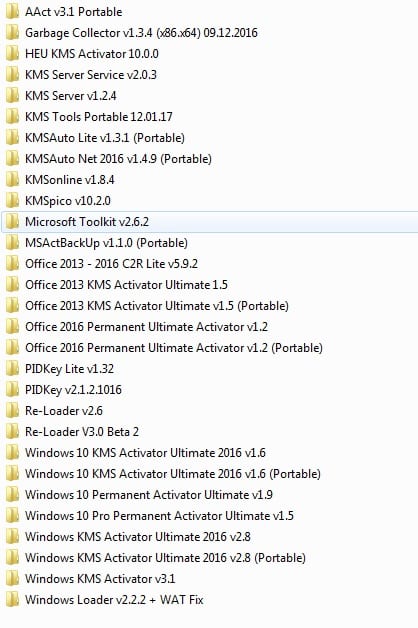Select HEU KMS Activator 10.0.0 folder name
Screen dimensions: 418x628
tap(92, 54)
